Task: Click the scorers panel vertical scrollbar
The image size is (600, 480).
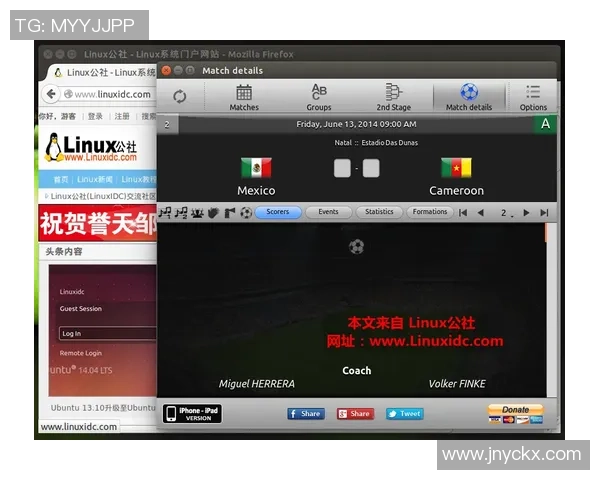Action: [x=551, y=310]
